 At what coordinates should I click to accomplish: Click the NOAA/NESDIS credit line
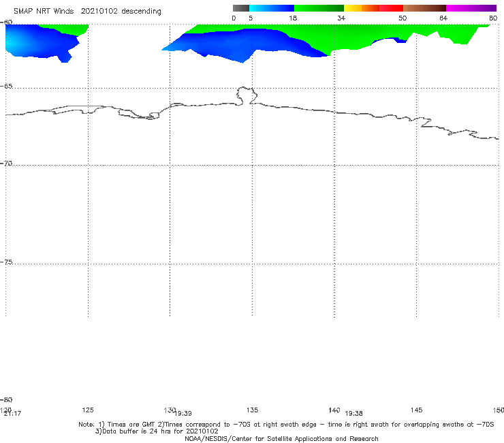pos(281,439)
